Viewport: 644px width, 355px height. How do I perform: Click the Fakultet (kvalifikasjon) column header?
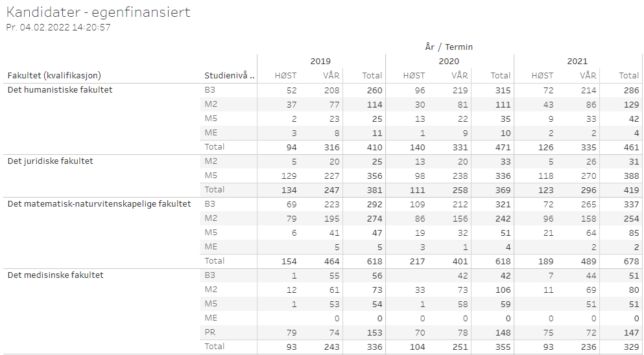(x=54, y=76)
